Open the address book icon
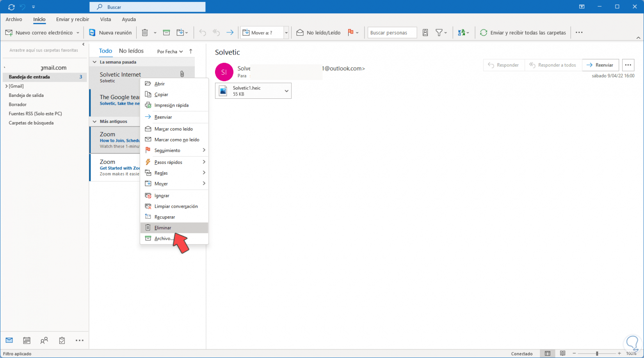 425,33
